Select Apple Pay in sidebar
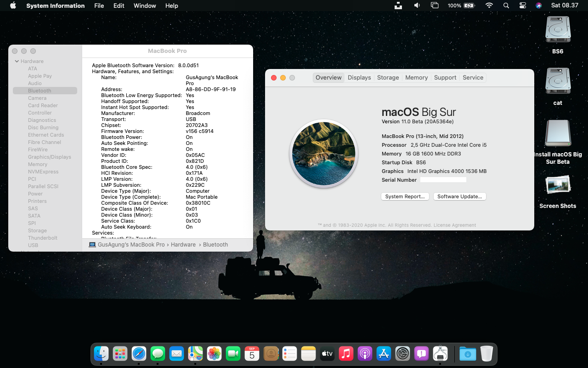Screen dimensions: 588x368 40,76
